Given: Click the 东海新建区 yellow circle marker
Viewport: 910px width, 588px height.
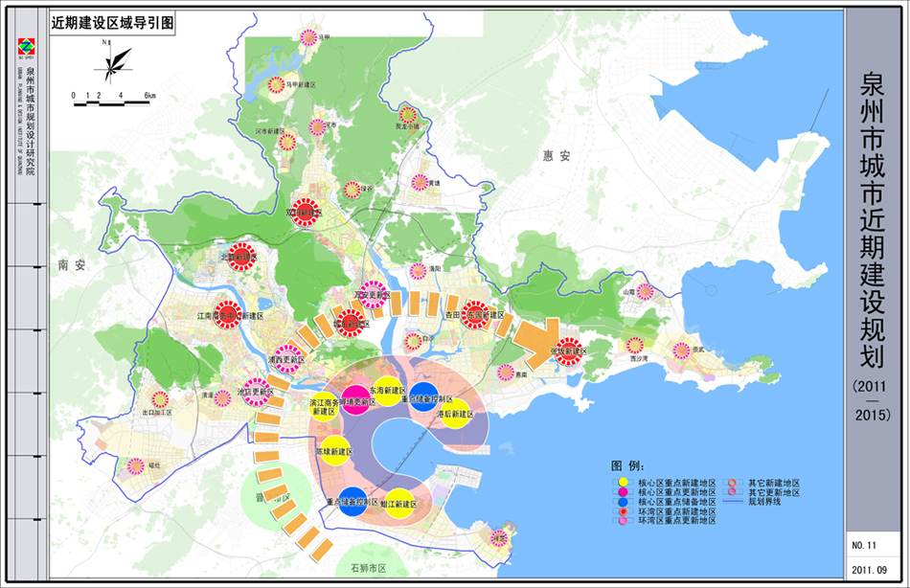Looking at the screenshot, I should 387,393.
